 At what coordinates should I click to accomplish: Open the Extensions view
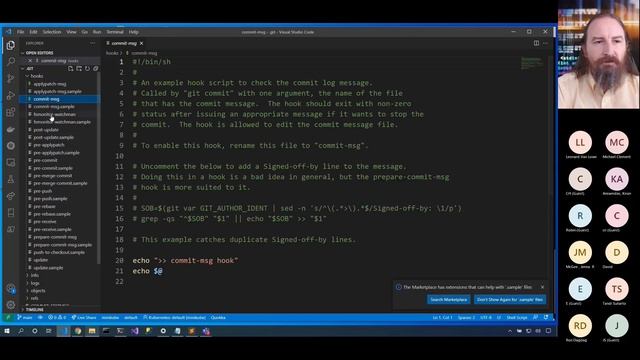tap(11, 112)
